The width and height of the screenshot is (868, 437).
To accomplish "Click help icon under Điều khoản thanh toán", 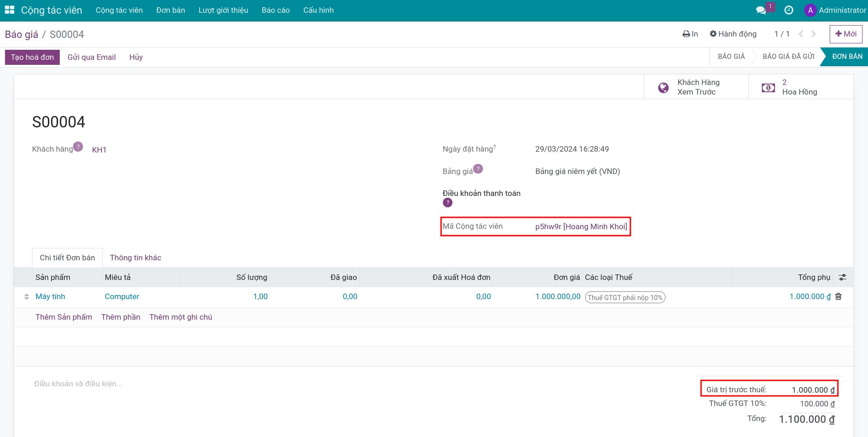I will (447, 203).
